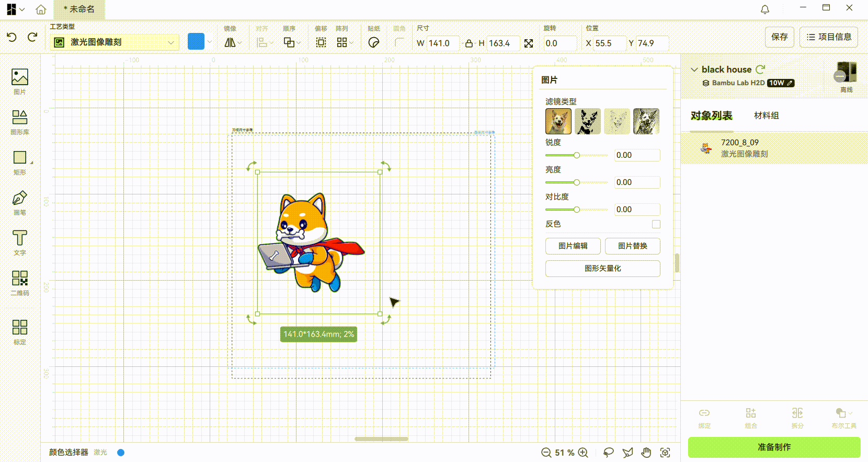Click the polygon select icon at bottom

point(627,453)
